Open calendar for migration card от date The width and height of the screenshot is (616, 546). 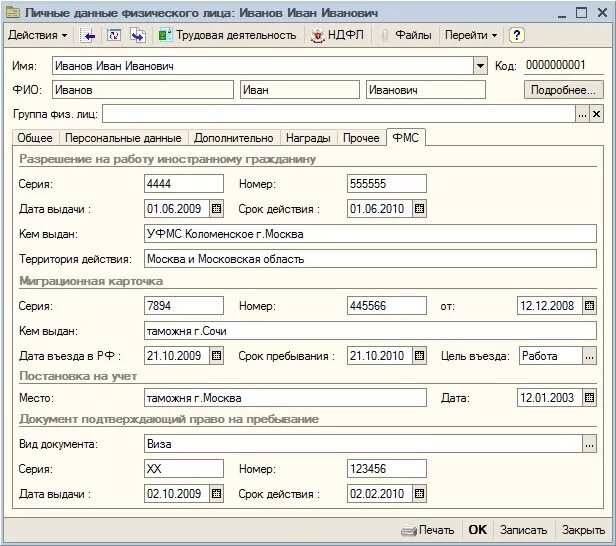pos(589,306)
